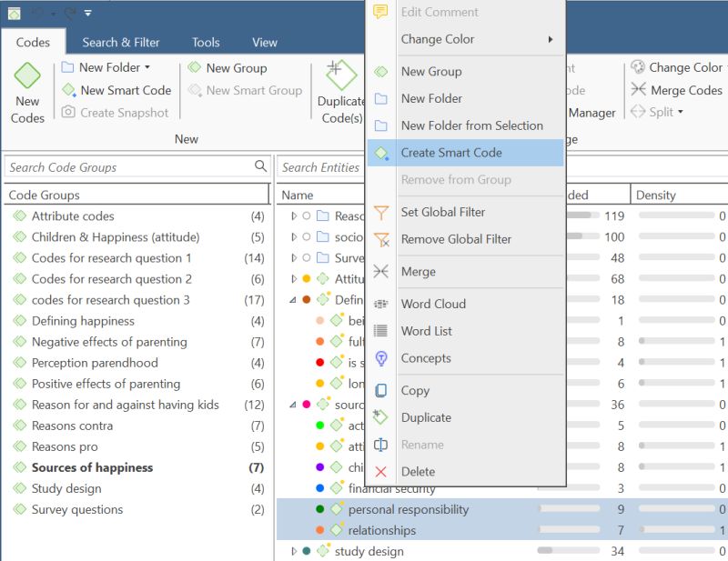Click the search magnifier in Code Groups

[x=260, y=166]
